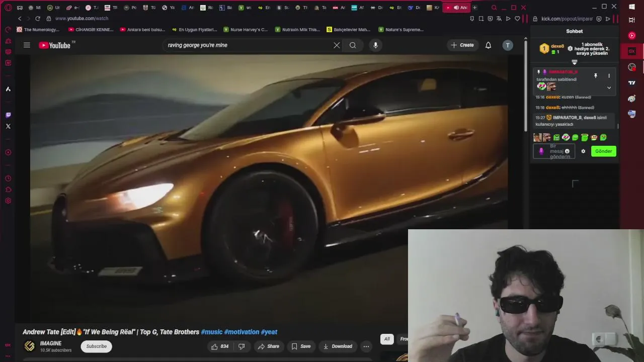The width and height of the screenshot is (644, 362).
Task: Like the video with 834 likes
Action: (220, 346)
